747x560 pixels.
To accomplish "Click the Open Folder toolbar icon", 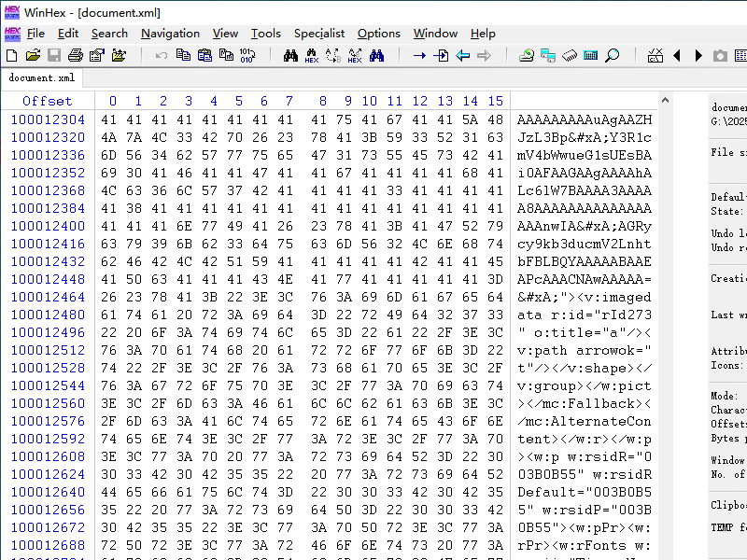I will click(119, 56).
